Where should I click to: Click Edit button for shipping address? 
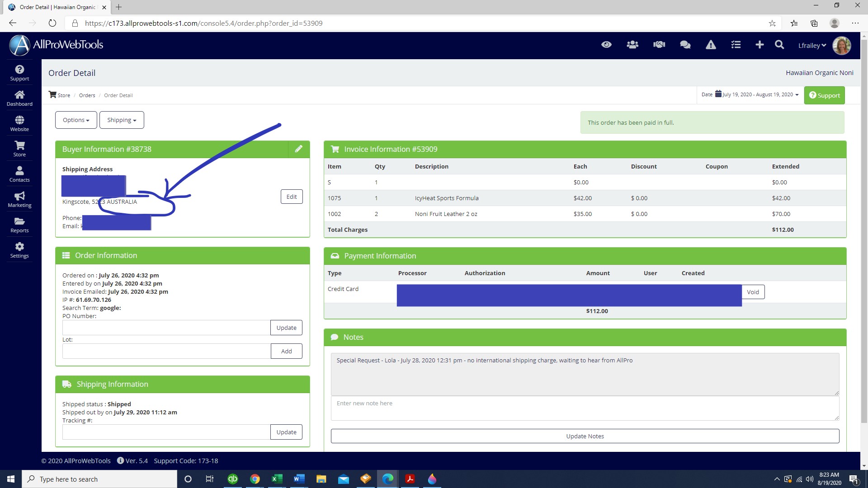tap(292, 197)
